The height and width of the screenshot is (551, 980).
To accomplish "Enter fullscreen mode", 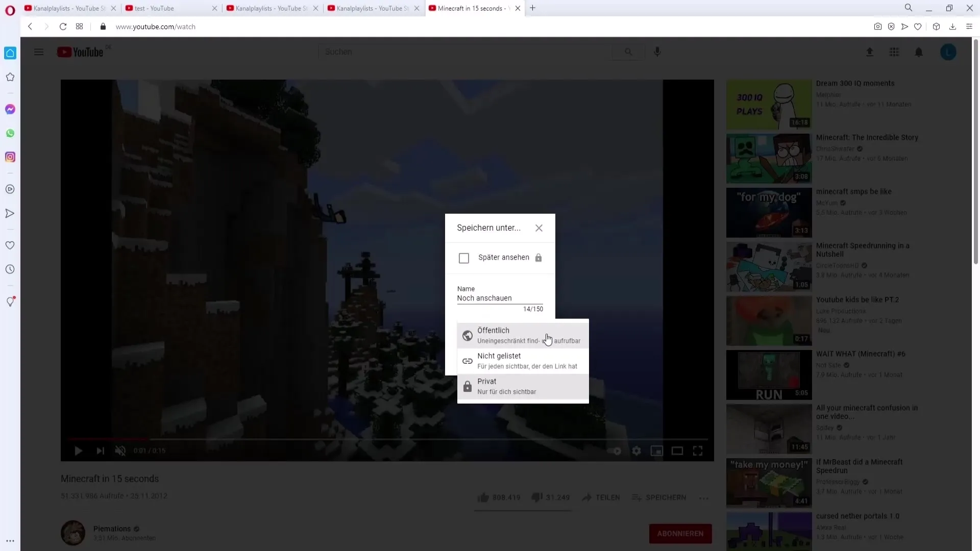I will click(x=698, y=451).
